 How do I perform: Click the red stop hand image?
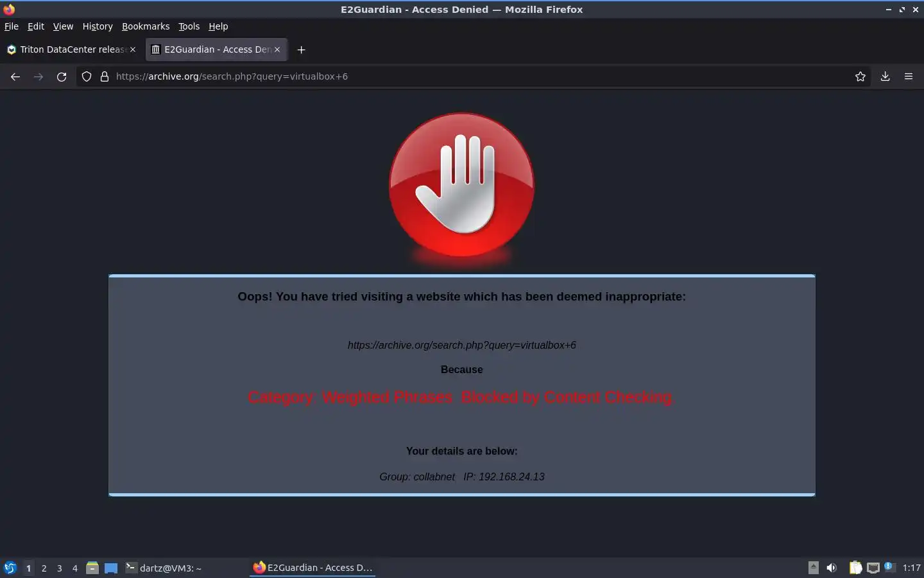tap(461, 186)
